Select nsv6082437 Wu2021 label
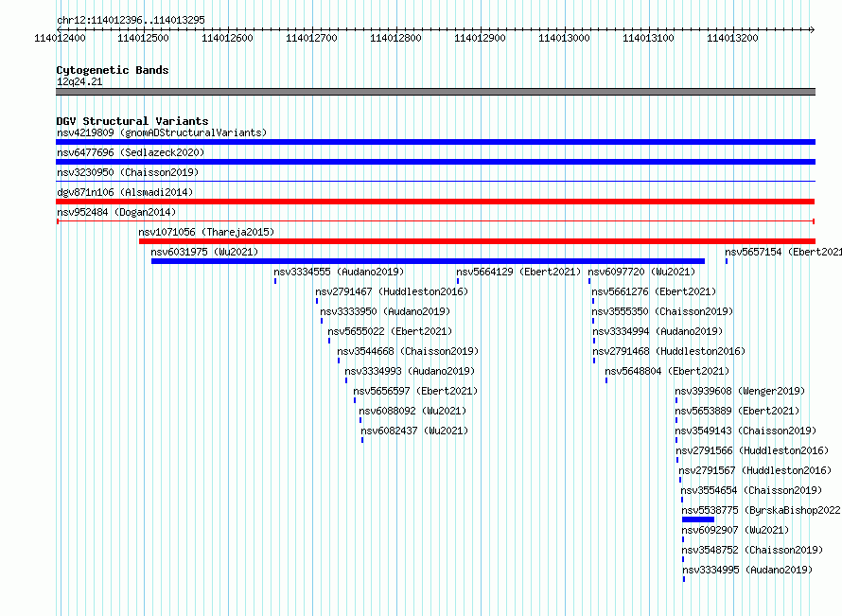 coord(414,431)
